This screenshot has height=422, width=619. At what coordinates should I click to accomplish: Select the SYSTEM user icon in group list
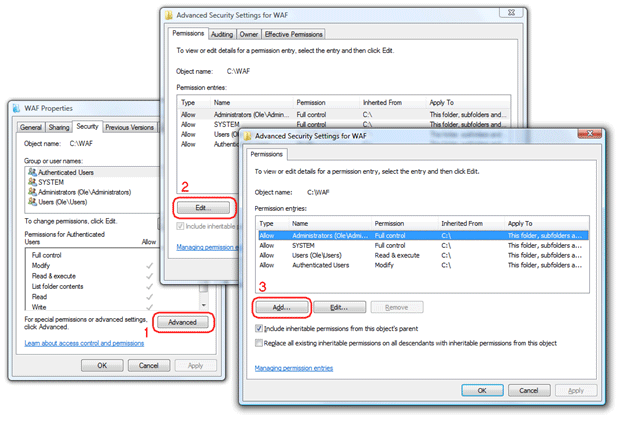[x=29, y=182]
